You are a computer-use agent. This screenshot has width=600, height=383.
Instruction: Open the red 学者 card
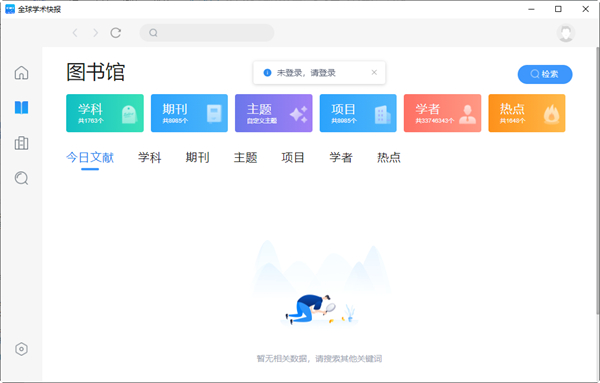[x=442, y=113]
